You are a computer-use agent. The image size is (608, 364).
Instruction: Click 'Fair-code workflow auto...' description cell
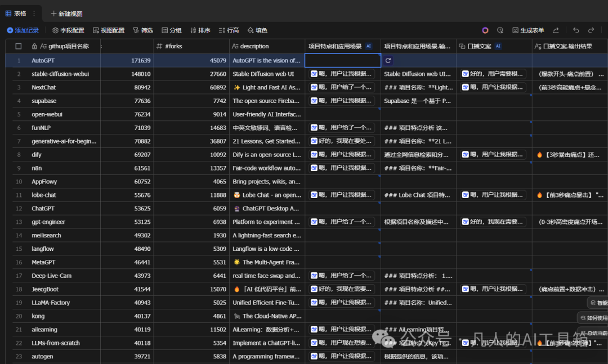pos(267,168)
